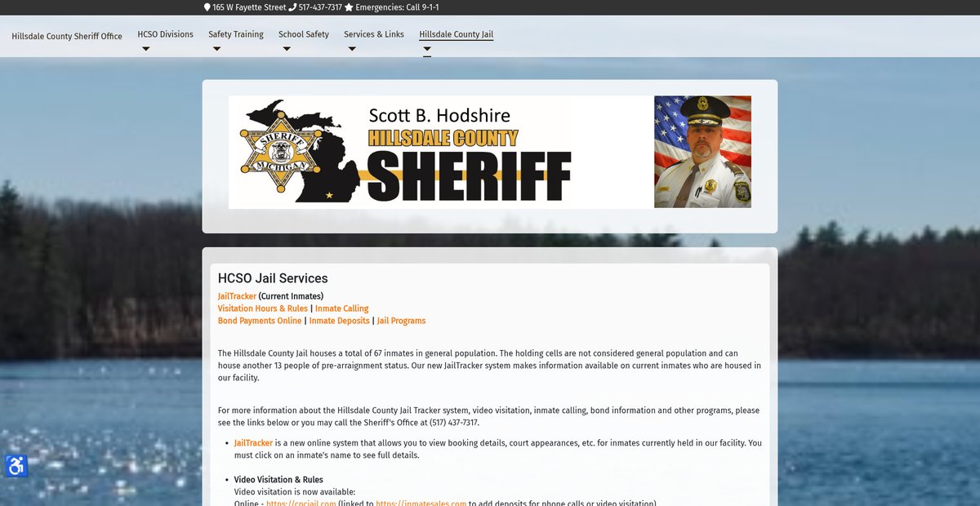Open the Jail Programs link
Screen dimensions: 980x506
pos(401,321)
